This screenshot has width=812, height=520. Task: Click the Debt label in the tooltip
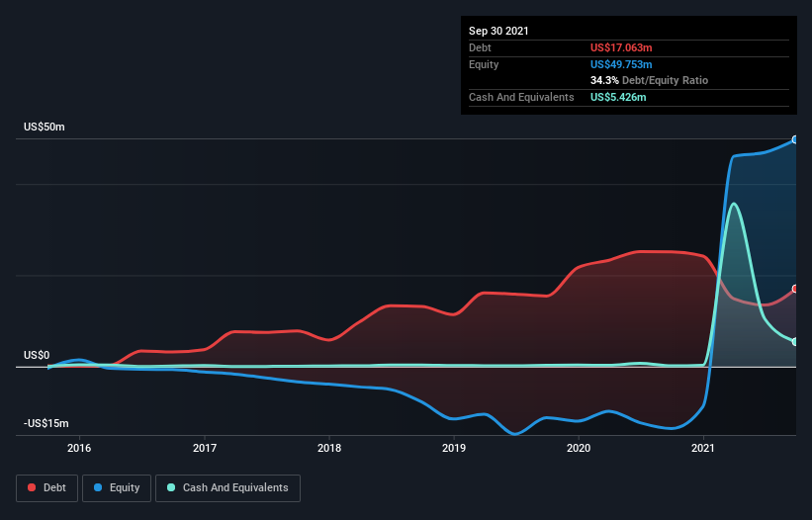(x=480, y=47)
